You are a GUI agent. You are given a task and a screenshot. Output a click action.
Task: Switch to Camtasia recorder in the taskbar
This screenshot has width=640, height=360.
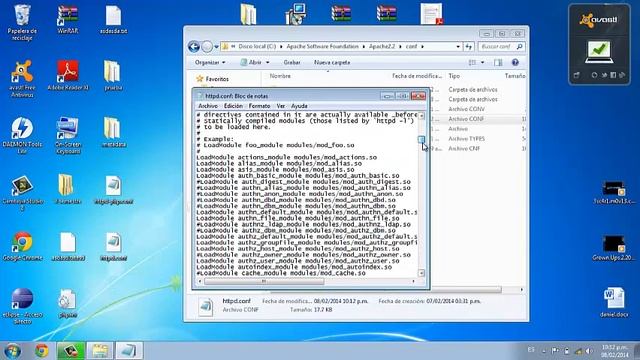pyautogui.click(x=71, y=351)
